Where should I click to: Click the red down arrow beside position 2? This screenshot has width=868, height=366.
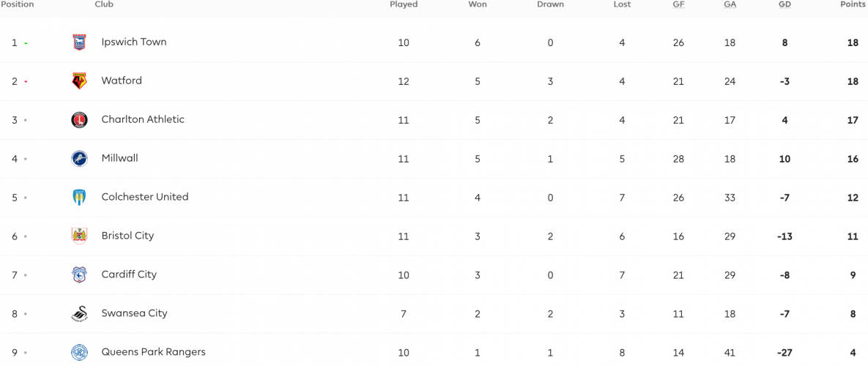pyautogui.click(x=26, y=82)
